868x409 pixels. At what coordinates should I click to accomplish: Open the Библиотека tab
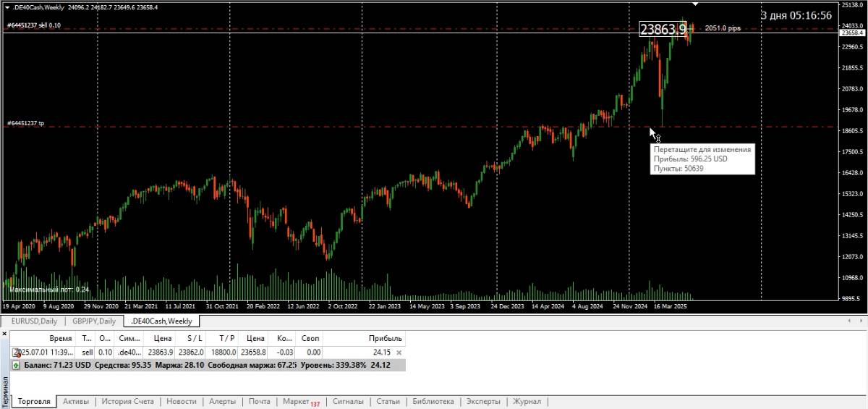click(433, 401)
